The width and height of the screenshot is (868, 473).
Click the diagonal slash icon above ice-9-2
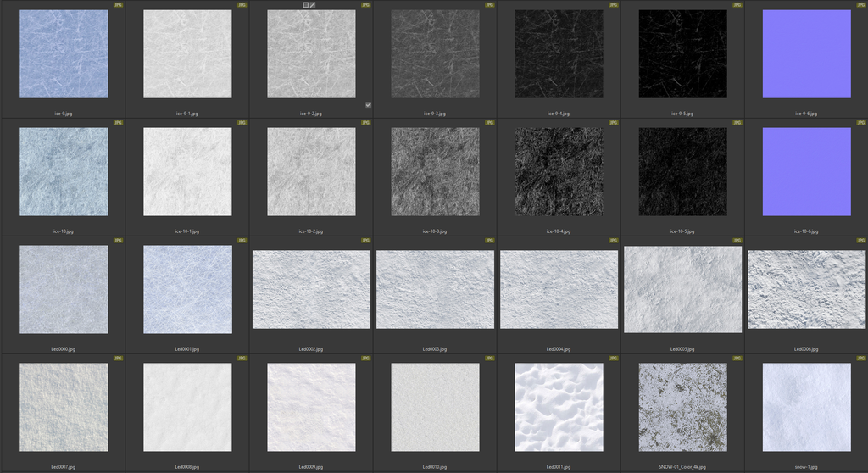[313, 5]
